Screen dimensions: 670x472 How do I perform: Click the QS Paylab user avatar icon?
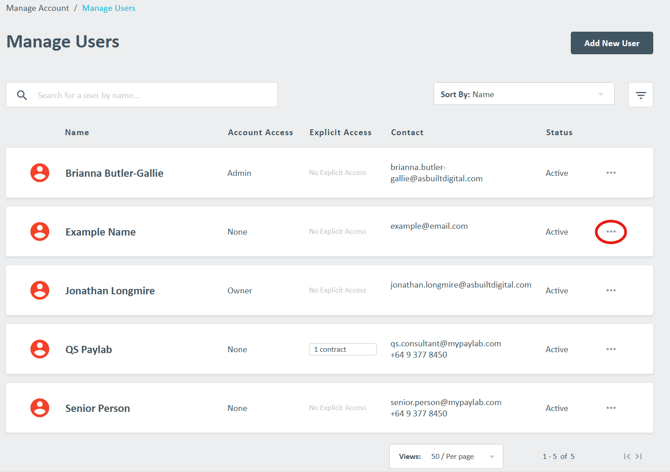point(40,349)
